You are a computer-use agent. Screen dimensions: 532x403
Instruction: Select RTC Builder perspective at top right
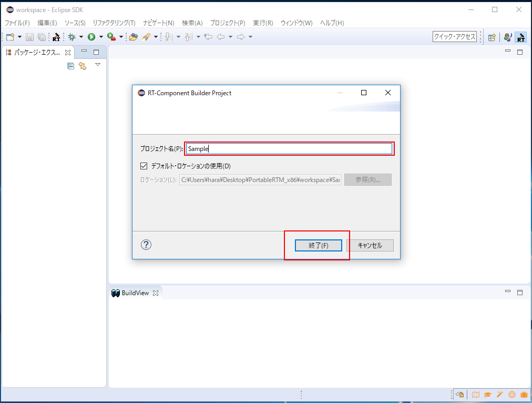pyautogui.click(x=521, y=37)
